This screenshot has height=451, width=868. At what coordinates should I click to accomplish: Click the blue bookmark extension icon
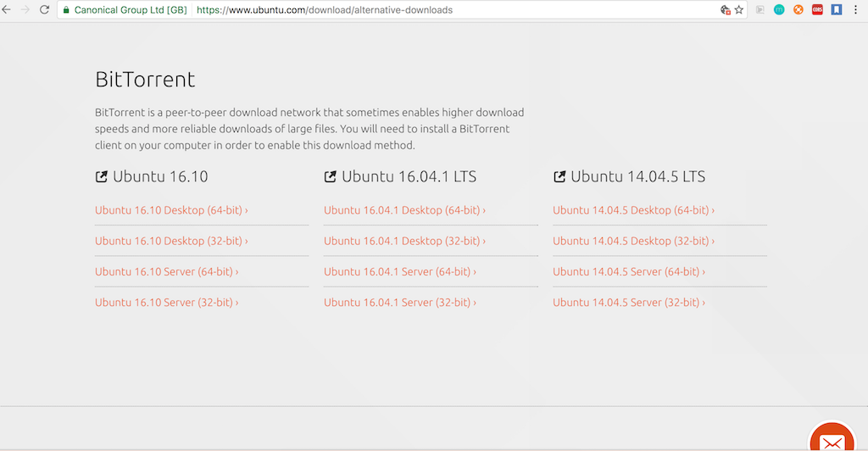[x=836, y=10]
